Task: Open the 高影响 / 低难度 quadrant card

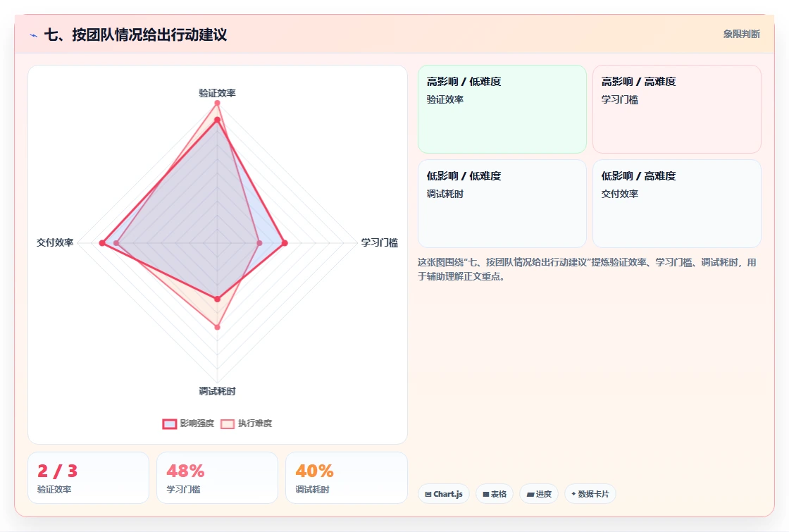Action: pos(502,109)
